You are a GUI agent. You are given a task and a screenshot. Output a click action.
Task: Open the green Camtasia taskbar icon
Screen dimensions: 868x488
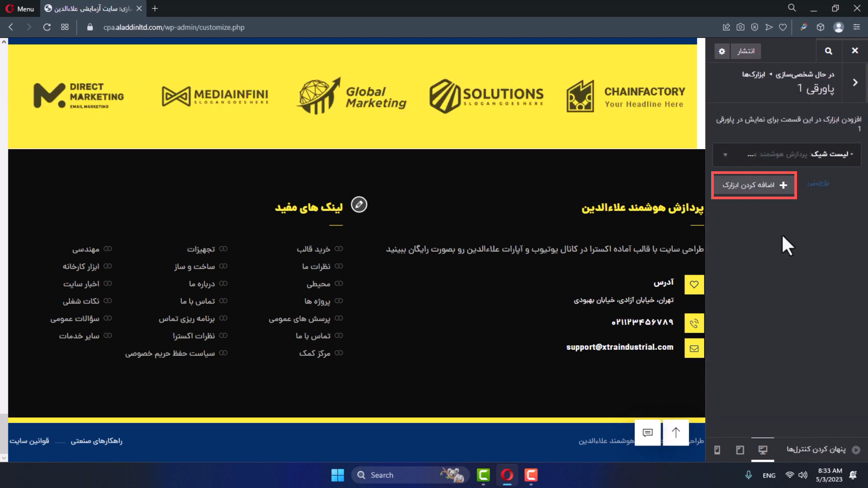pos(483,475)
